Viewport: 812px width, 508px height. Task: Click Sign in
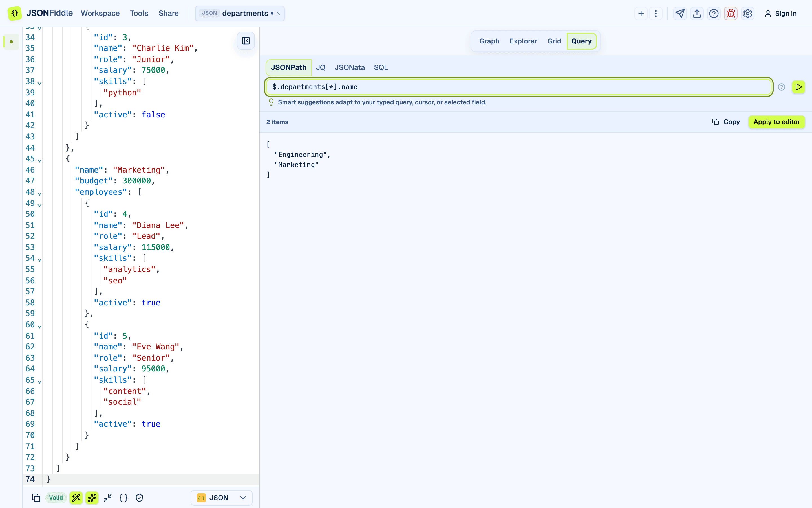[780, 14]
